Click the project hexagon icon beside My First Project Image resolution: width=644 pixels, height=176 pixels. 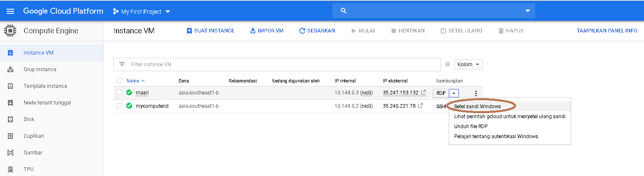tap(116, 12)
